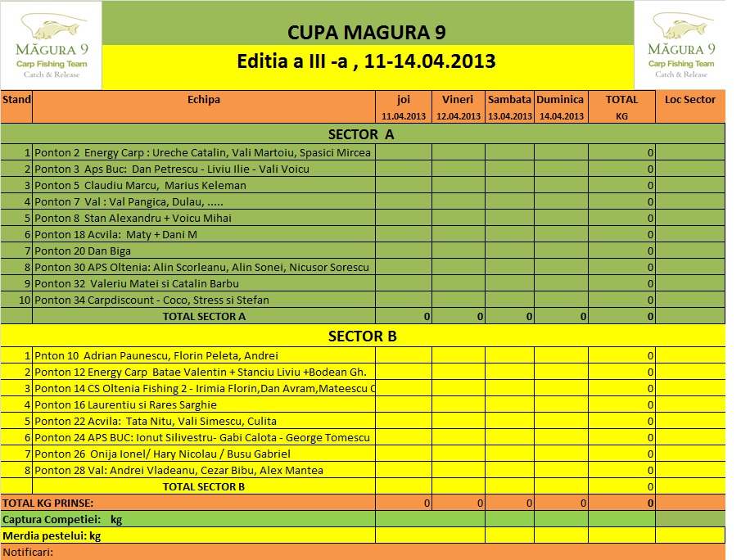
Task: Select the Ponton 16 Laurentiu si Rares cell
Action: click(x=203, y=405)
